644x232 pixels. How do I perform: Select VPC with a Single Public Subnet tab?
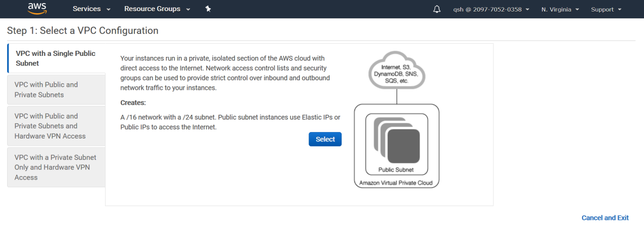[x=56, y=58]
